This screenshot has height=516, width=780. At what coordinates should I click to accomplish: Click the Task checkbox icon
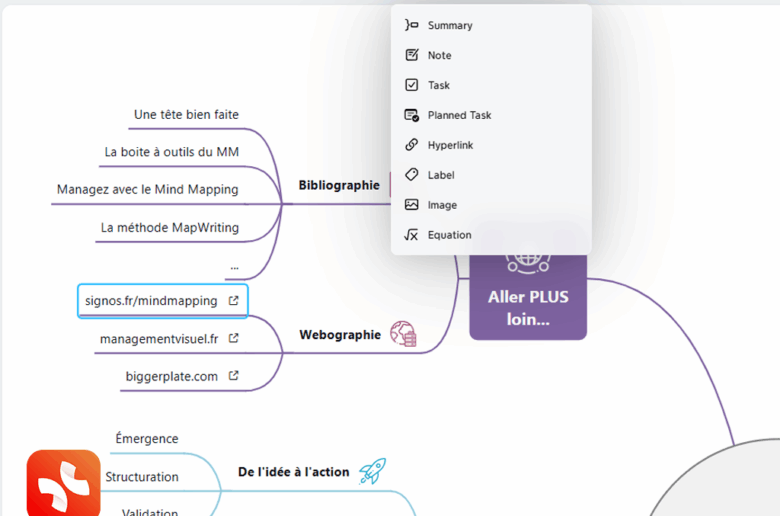coord(411,85)
